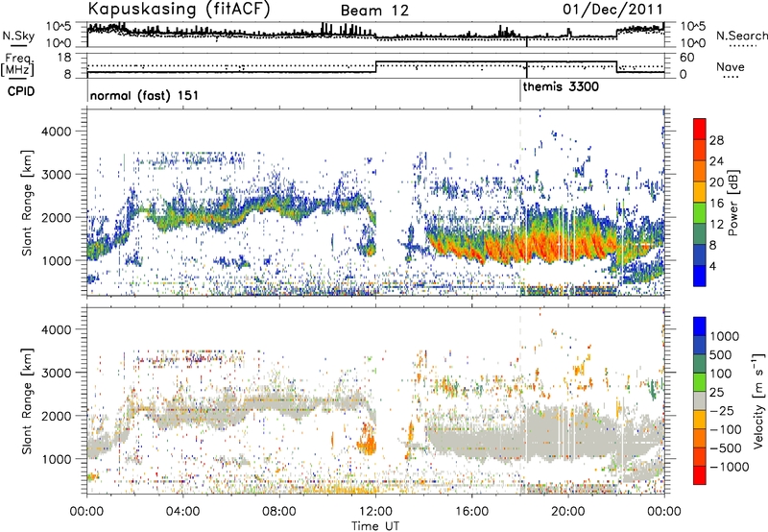Screen dimensions: 768x532
Task: Click the "3000" tick of the power panel
Action: click(56, 175)
